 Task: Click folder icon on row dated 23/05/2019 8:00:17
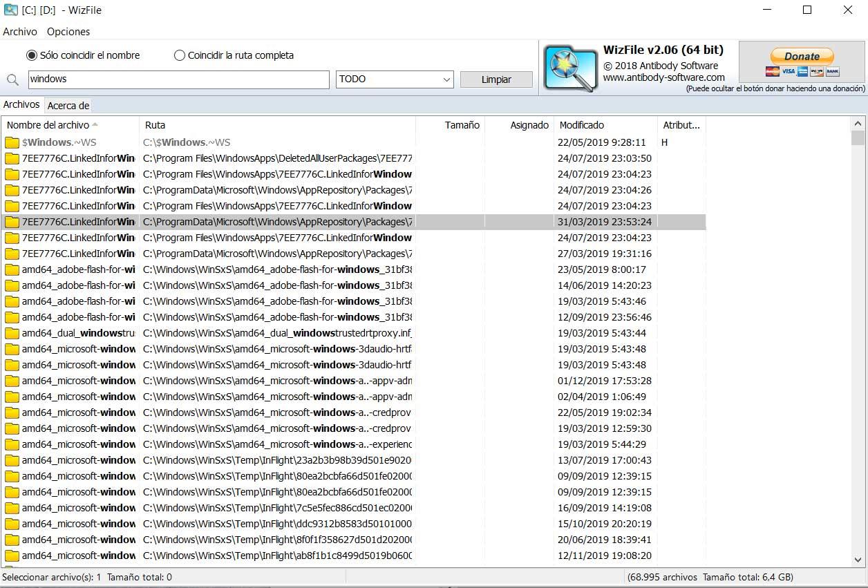pos(12,269)
